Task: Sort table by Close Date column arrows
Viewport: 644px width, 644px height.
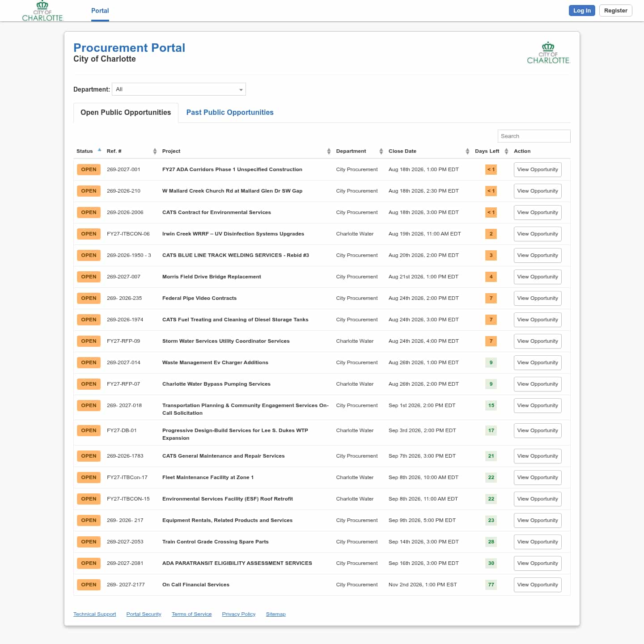Action: (x=467, y=151)
